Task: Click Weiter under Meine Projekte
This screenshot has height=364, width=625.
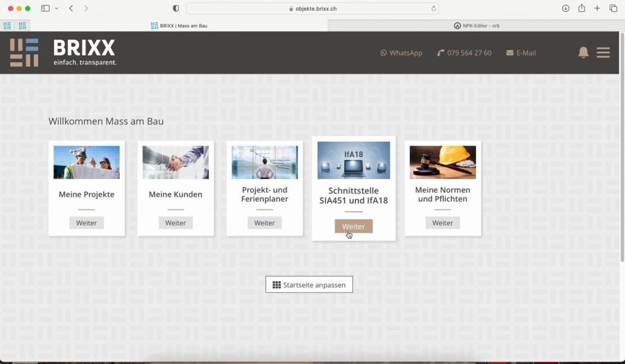Action: tap(86, 222)
